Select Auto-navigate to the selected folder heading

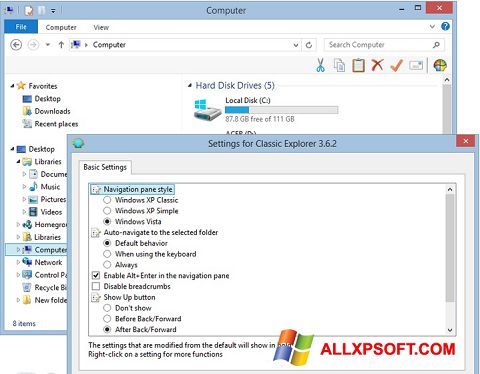(x=161, y=232)
